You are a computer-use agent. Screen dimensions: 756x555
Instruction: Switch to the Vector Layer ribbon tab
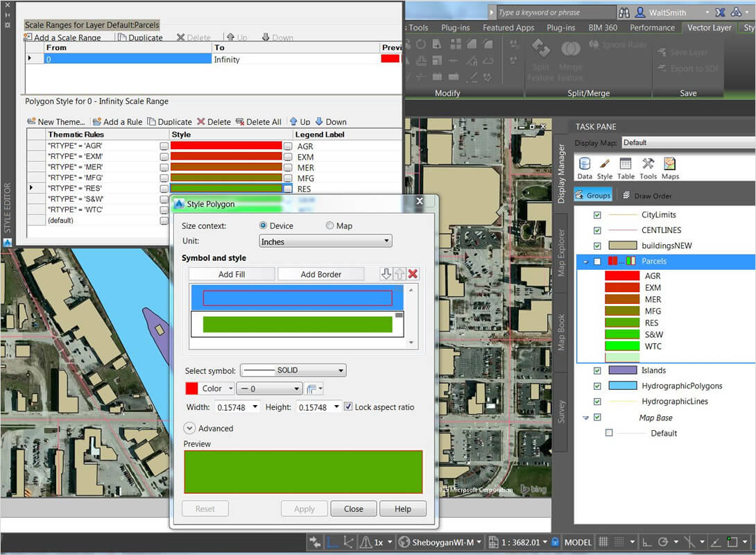(709, 28)
